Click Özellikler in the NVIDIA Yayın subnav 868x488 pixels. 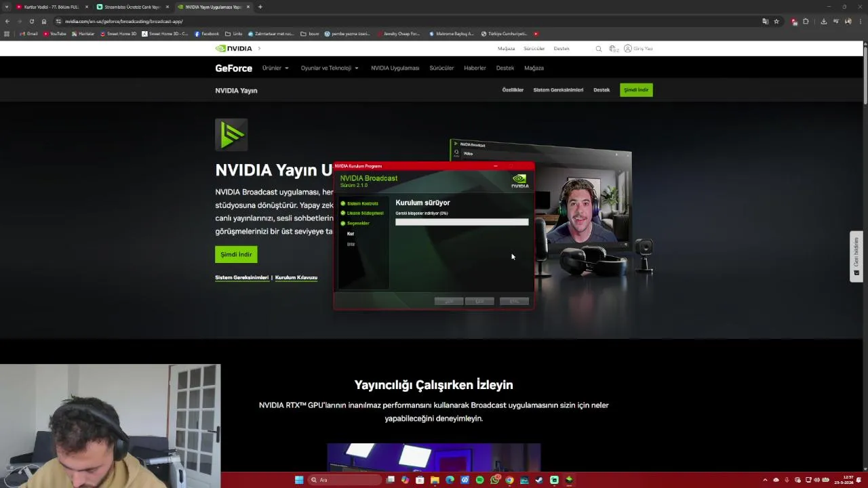point(513,89)
